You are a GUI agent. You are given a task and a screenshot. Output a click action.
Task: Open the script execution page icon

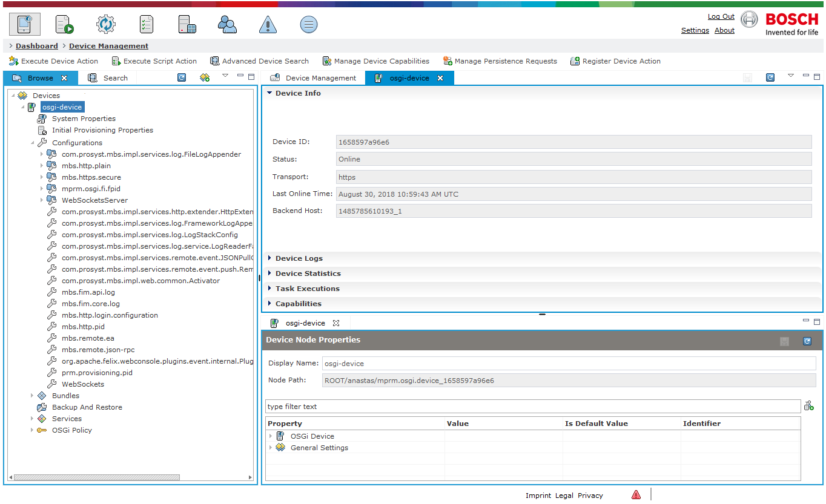65,24
